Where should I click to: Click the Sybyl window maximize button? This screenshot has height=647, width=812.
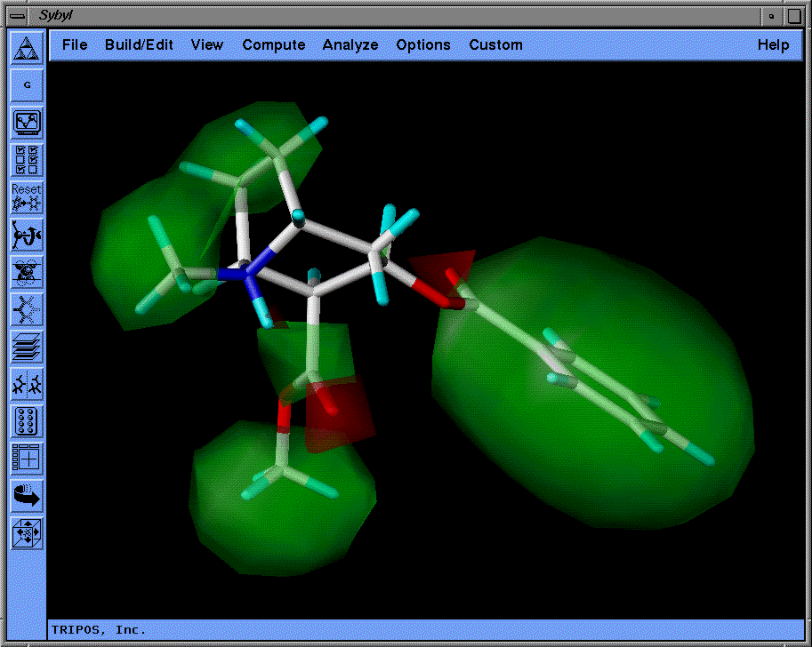click(795, 16)
